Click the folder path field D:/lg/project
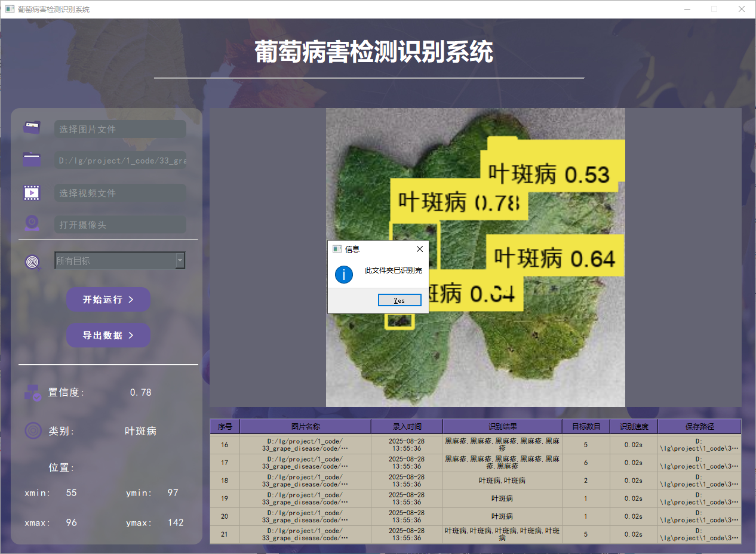 coord(120,161)
